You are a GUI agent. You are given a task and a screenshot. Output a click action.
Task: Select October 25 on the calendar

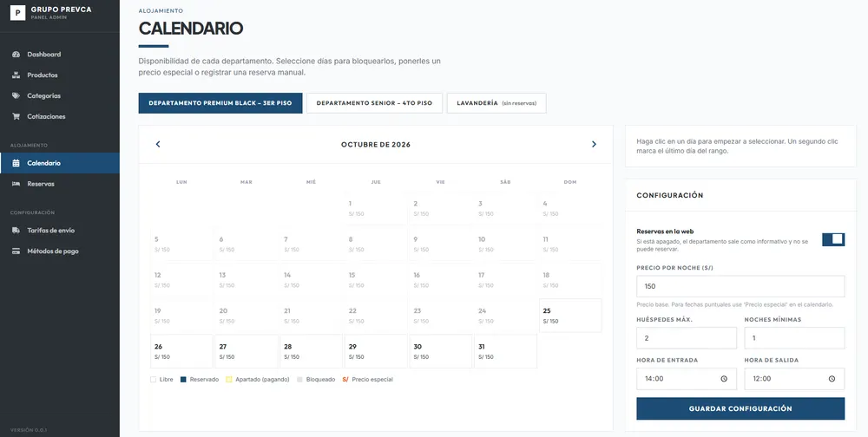tap(570, 316)
